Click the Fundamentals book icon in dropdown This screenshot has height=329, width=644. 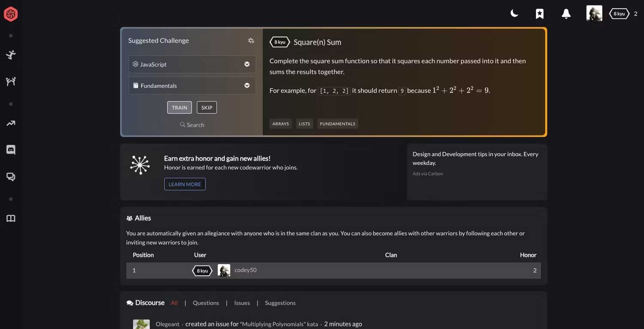coord(136,85)
